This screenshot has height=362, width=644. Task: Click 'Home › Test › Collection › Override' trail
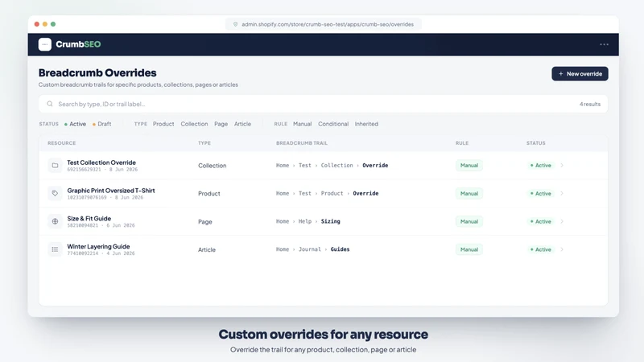[332, 166]
